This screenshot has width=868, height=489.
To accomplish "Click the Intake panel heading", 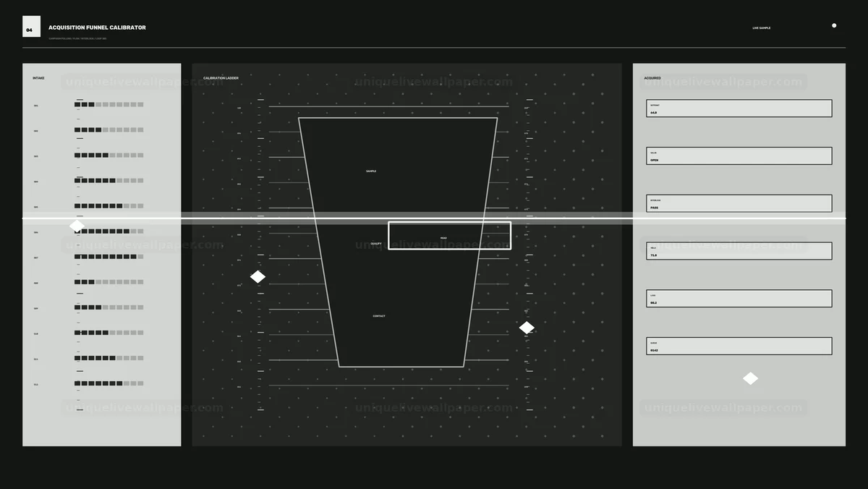I will coord(38,78).
